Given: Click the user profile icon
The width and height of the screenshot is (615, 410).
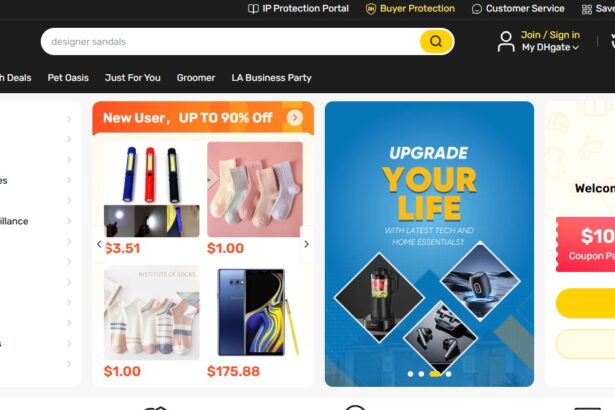Looking at the screenshot, I should [506, 42].
